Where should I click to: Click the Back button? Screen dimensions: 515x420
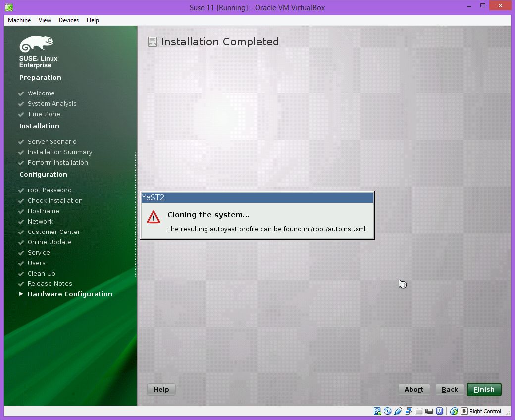click(x=450, y=389)
